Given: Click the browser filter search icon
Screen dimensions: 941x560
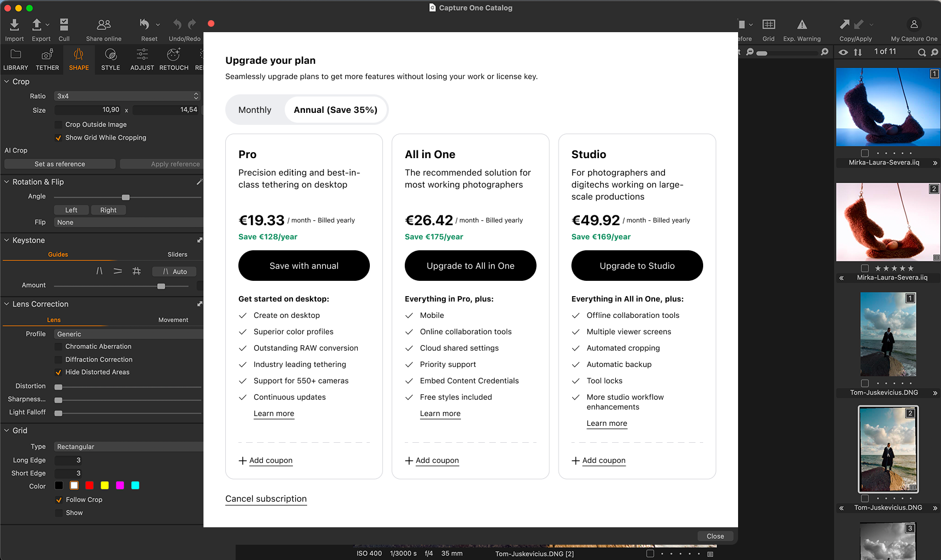Looking at the screenshot, I should pyautogui.click(x=934, y=52).
